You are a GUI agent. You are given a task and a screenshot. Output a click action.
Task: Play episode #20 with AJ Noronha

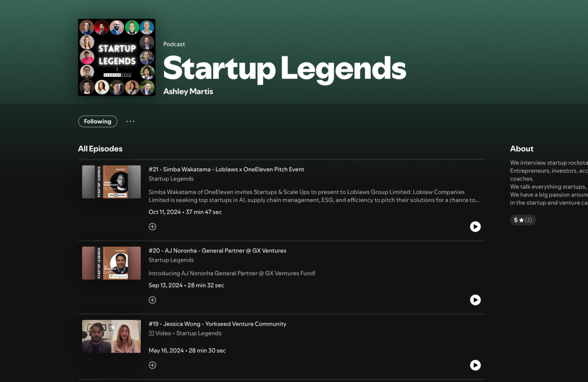pyautogui.click(x=475, y=300)
